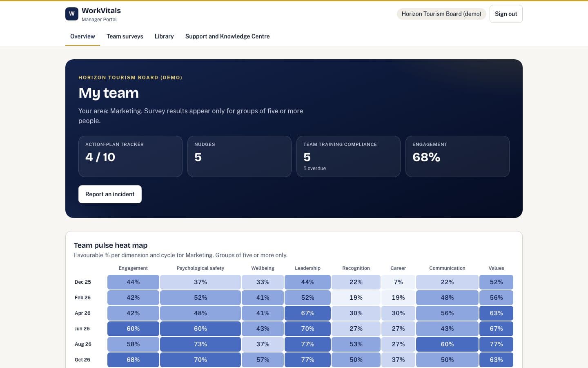Screen dimensions: 588x368
Task: Click the Communication column header
Action: click(x=447, y=268)
